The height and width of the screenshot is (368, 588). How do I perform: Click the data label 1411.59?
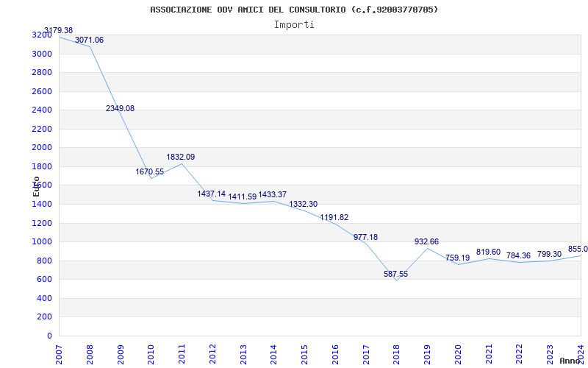[x=243, y=197]
